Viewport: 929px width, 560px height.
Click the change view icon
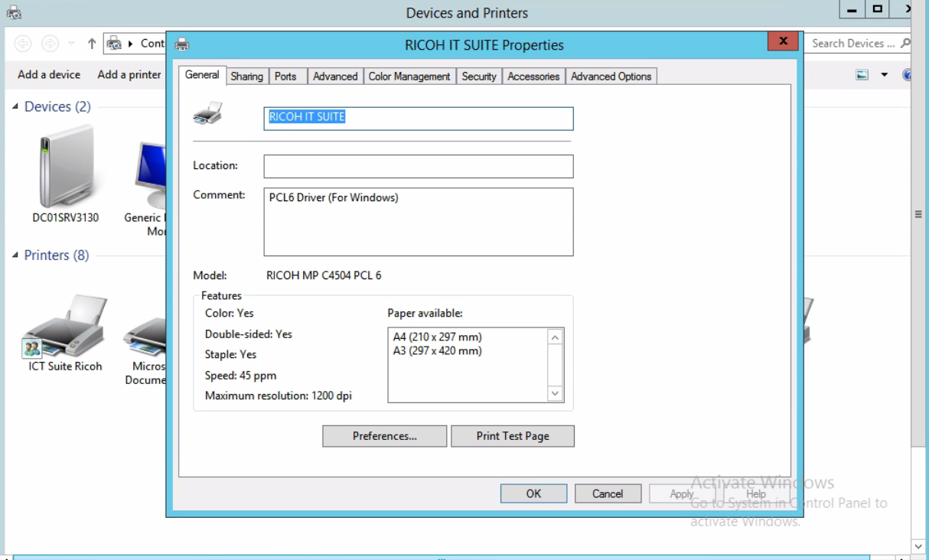click(862, 74)
